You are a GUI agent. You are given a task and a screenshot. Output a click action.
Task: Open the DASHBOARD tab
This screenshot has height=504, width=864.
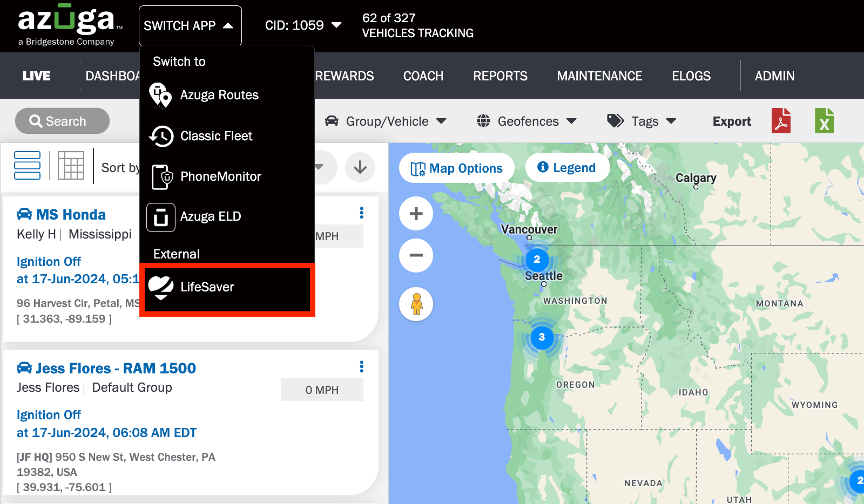coord(112,76)
